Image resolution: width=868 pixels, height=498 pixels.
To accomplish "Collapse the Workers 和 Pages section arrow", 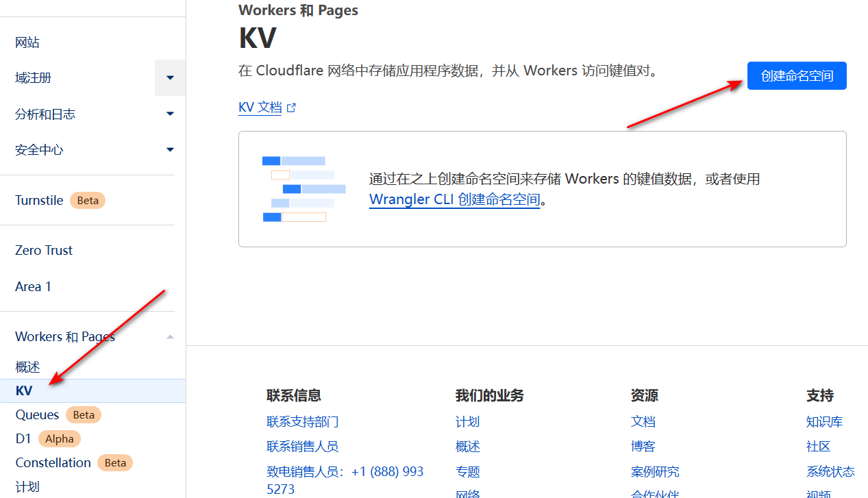I will (170, 336).
